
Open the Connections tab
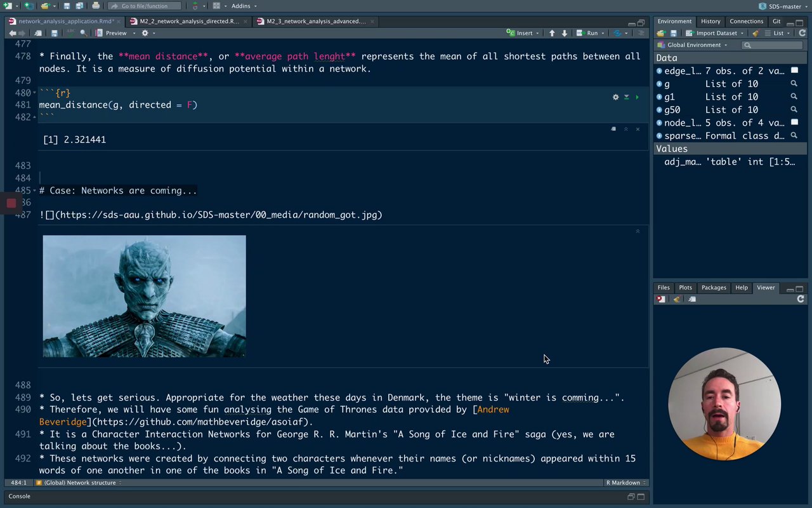click(x=746, y=21)
